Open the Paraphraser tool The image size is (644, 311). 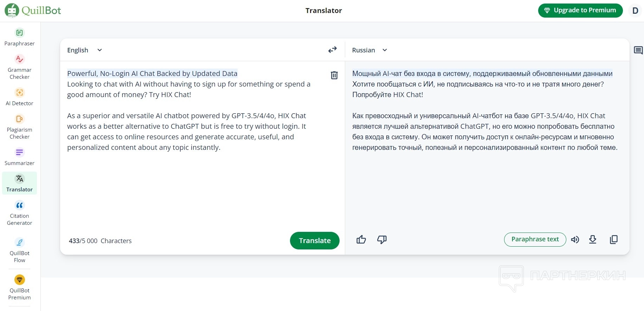[20, 37]
